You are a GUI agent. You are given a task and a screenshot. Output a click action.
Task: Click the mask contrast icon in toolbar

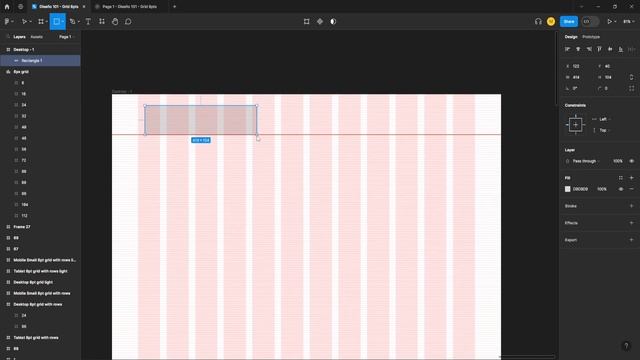(x=333, y=22)
